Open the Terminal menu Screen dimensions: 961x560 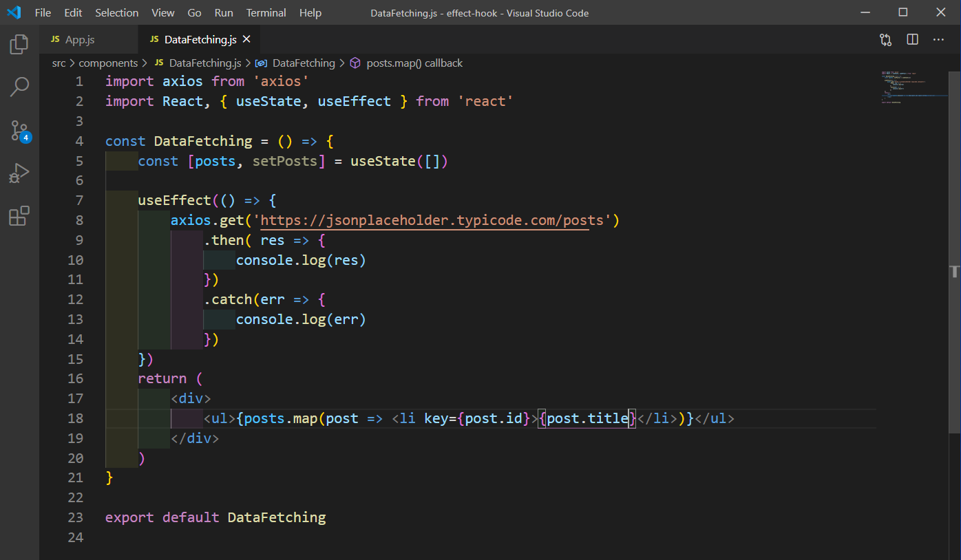266,12
